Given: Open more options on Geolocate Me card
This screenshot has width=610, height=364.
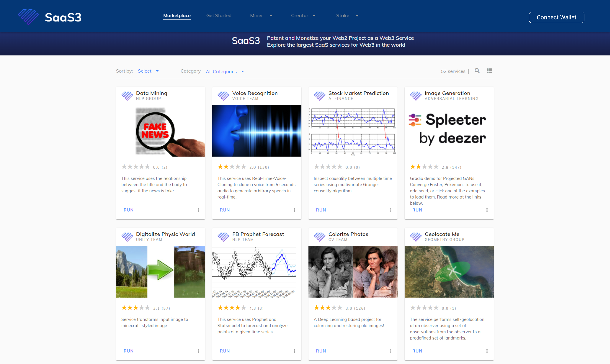Looking at the screenshot, I should (487, 351).
